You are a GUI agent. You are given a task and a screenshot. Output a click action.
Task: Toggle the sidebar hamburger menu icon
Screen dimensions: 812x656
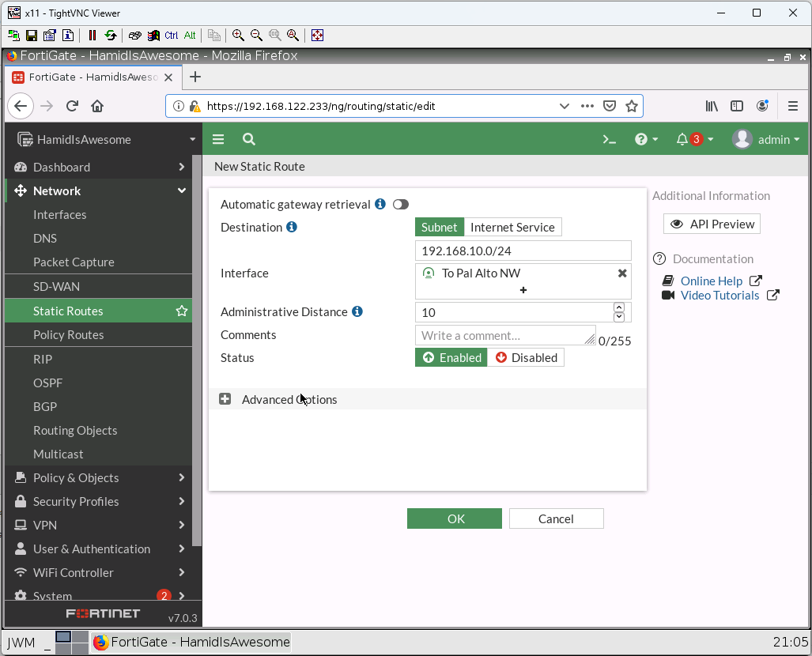pos(218,139)
